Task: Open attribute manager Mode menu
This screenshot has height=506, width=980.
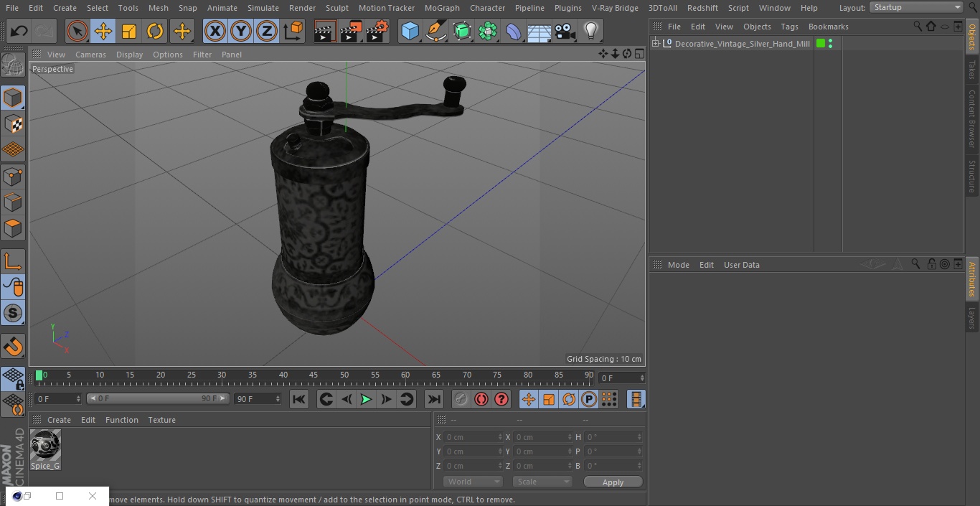Action: 678,265
